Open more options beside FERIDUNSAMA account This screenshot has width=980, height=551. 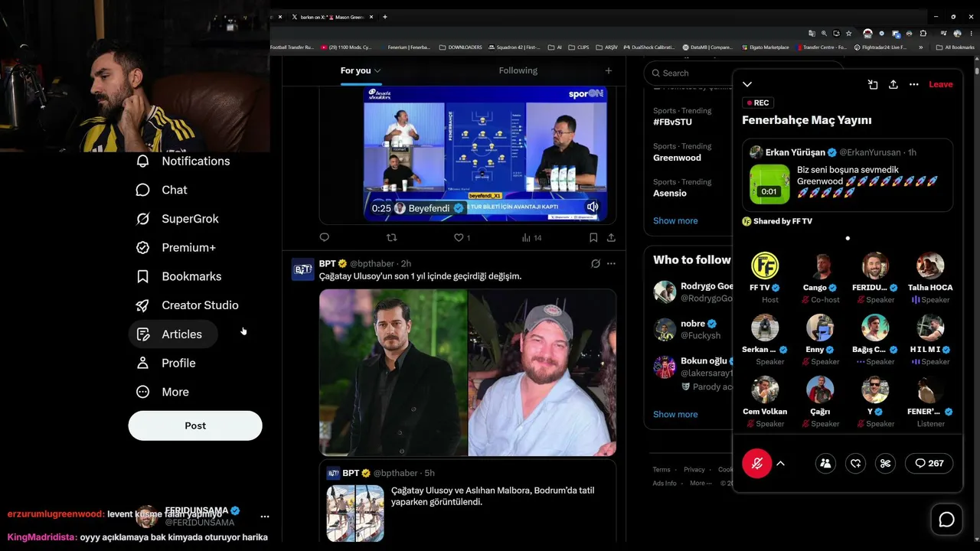pos(265,517)
